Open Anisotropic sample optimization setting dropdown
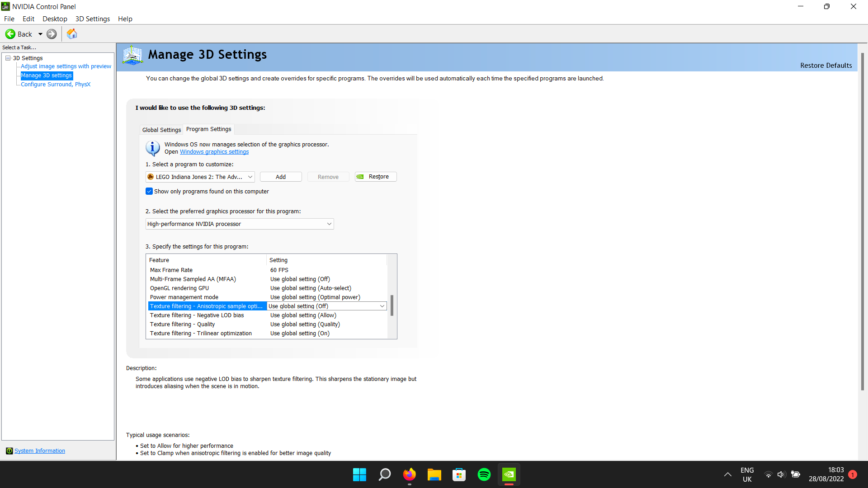Image resolution: width=868 pixels, height=488 pixels. 326,306
